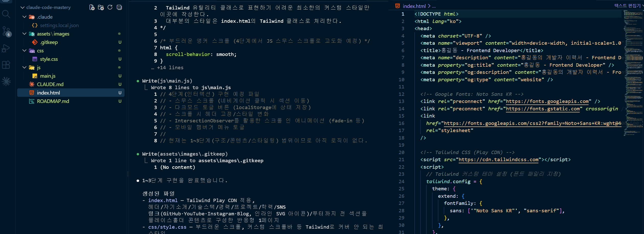Image resolution: width=644 pixels, height=234 pixels.
Task: Click the assets\images folder icon
Action: [32, 34]
